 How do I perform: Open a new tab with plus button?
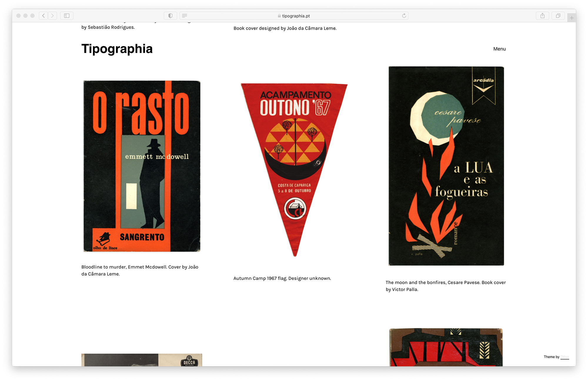(x=572, y=18)
